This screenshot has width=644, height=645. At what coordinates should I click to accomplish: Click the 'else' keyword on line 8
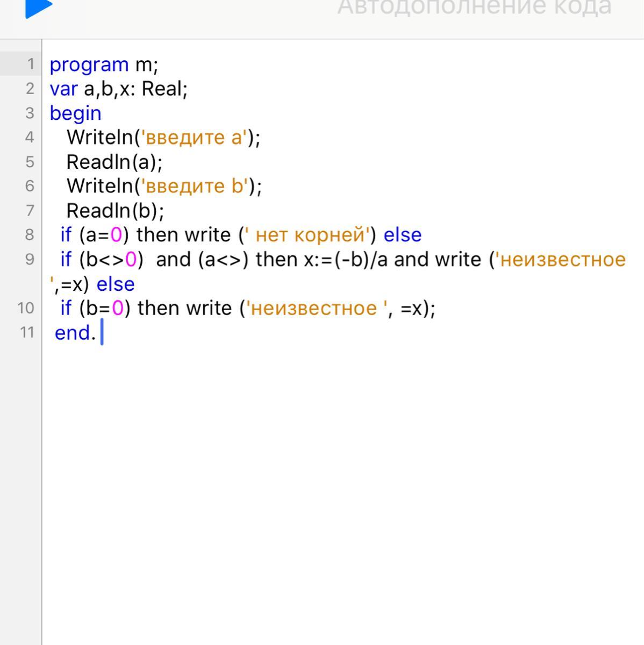[x=403, y=235]
